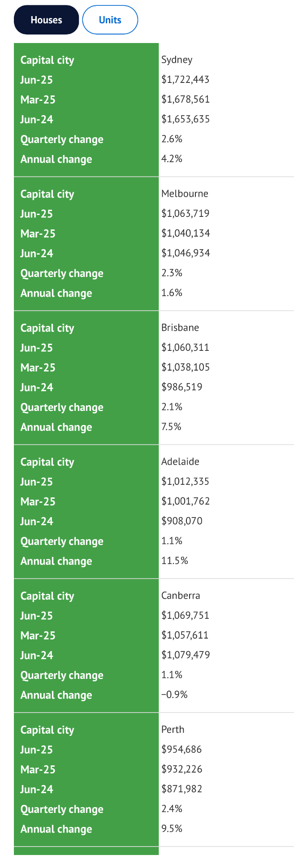Screen dimensions: 302x868
Task: Click Canberra's annual change value −0.9%
Action: pyautogui.click(x=175, y=695)
